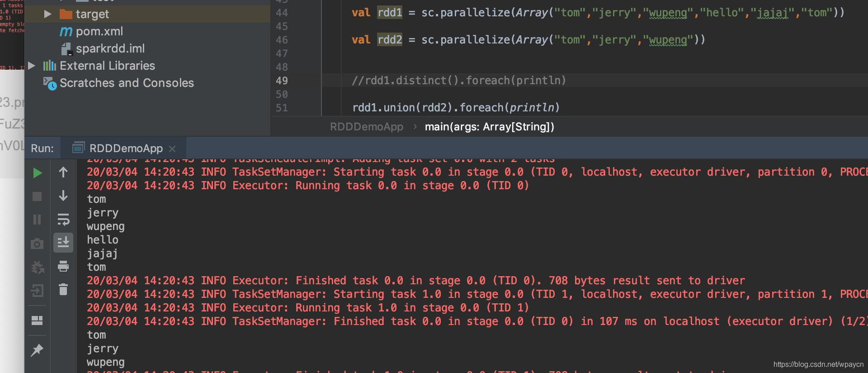Click line number 49 in gutter
Image resolution: width=868 pixels, height=373 pixels.
pos(282,81)
